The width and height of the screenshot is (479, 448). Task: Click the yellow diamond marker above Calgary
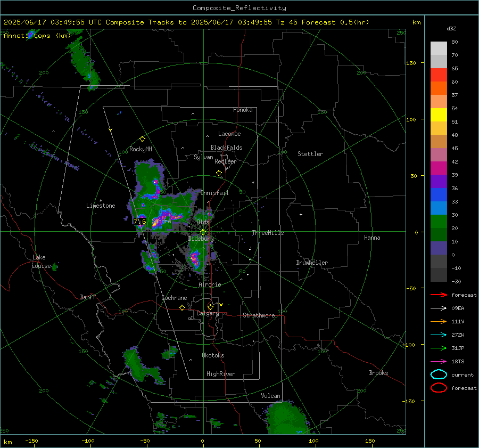point(210,307)
